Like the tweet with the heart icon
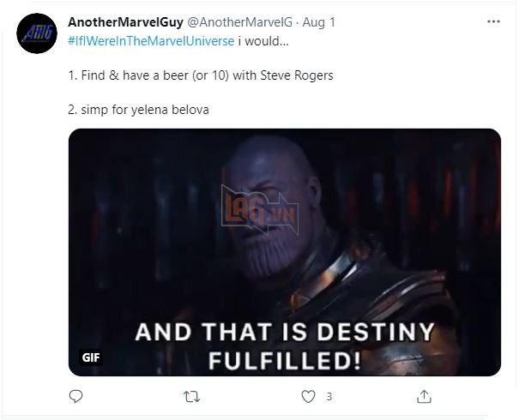519x420 pixels. click(308, 397)
